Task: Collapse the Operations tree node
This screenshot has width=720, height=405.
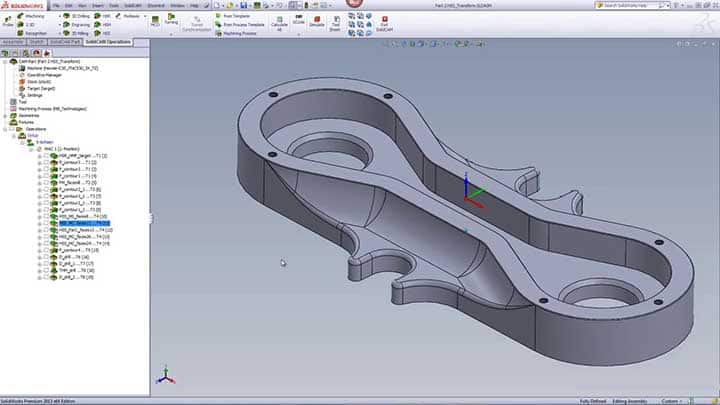Action: click(5, 129)
